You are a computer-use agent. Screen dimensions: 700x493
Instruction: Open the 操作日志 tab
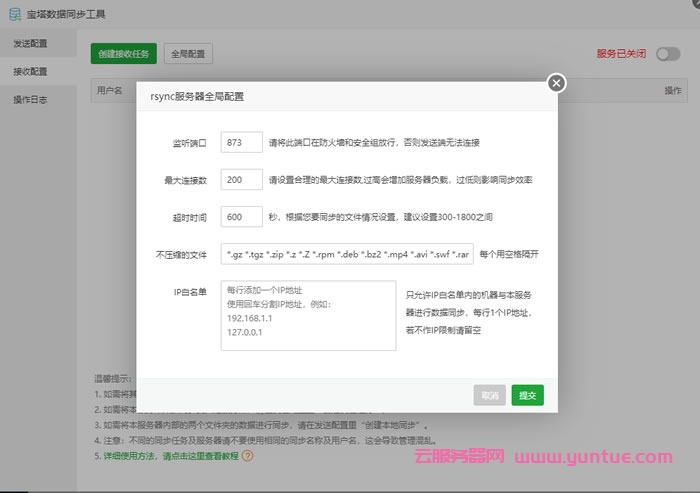point(30,100)
